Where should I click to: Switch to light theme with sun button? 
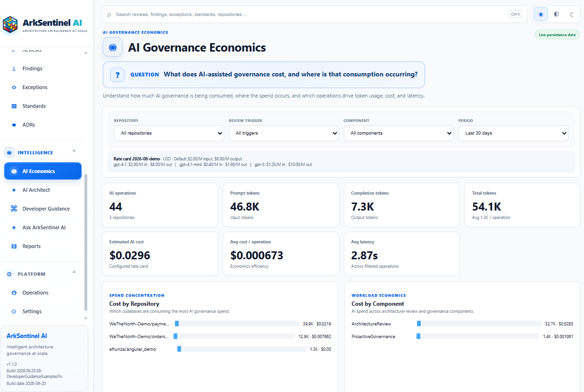click(541, 14)
